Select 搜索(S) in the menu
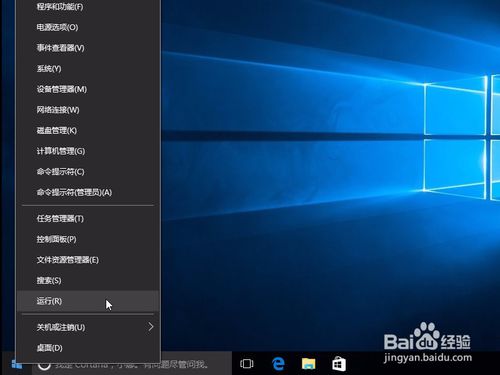 (88, 280)
